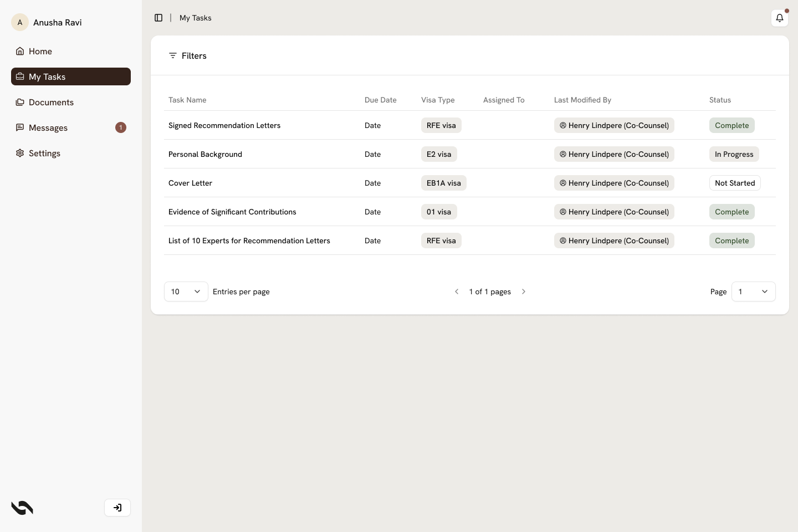Click RFE visa tag in List of Experts row

coord(441,241)
